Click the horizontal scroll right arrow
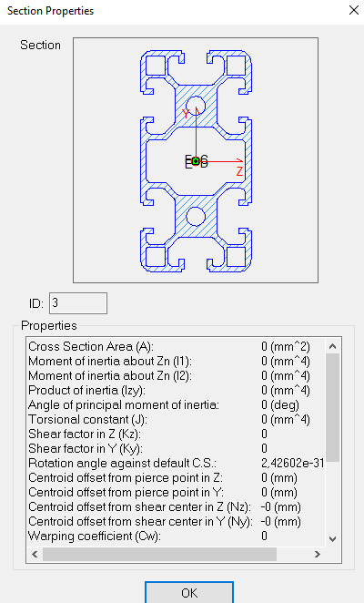 point(318,554)
